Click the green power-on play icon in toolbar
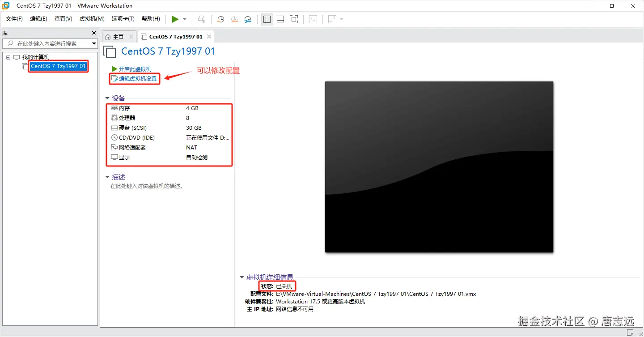Viewport: 644px width, 337px height. pos(175,19)
